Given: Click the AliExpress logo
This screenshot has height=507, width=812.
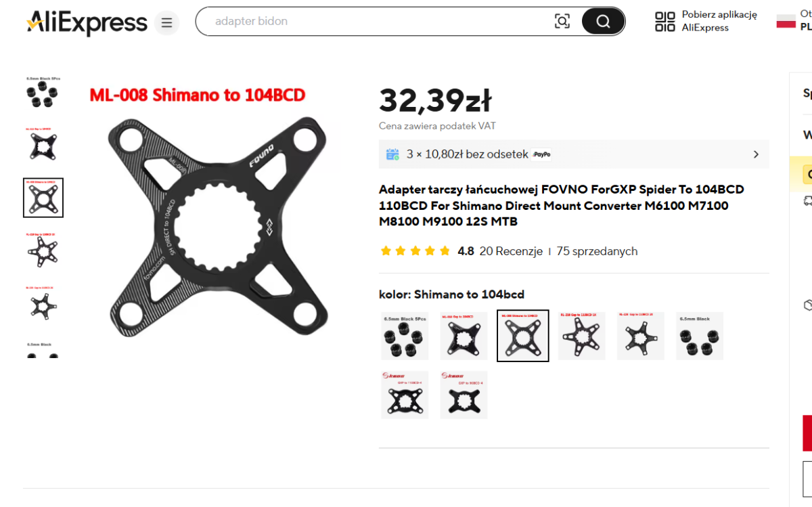Looking at the screenshot, I should pyautogui.click(x=87, y=22).
